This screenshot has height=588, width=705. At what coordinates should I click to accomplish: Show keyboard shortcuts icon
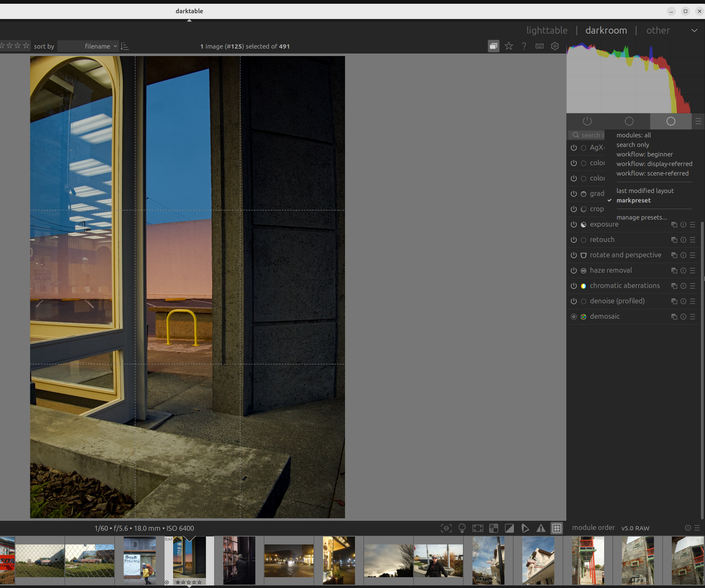tap(540, 46)
